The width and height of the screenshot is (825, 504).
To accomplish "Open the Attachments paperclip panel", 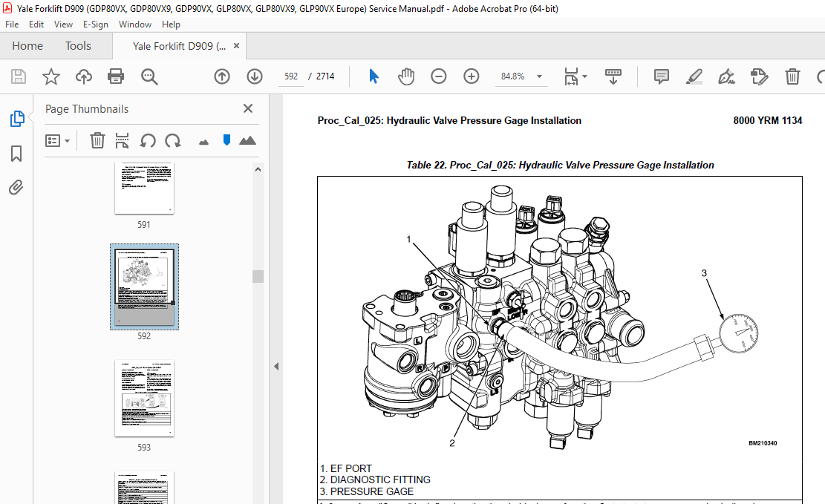I will (16, 187).
